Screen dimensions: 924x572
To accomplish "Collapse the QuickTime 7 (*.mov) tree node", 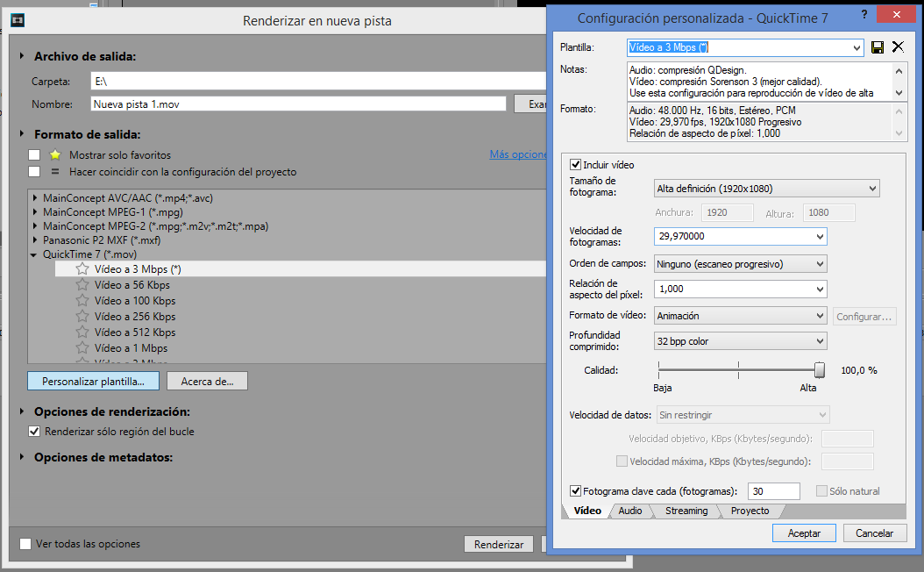I will coord(35,254).
